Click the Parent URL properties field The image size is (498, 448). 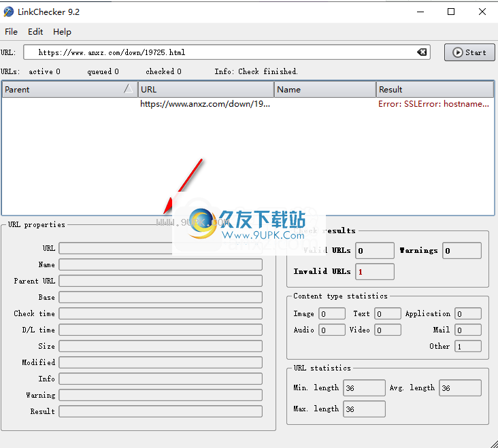click(x=161, y=281)
